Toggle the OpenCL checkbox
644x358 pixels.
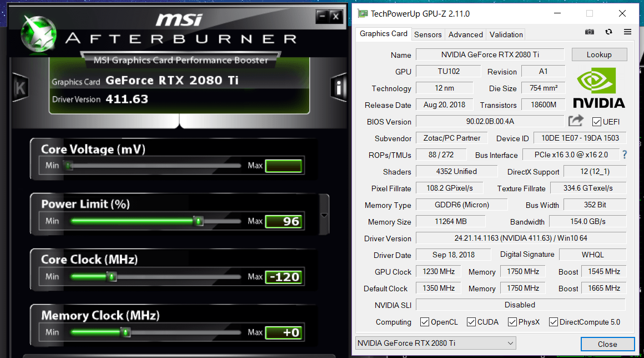425,322
